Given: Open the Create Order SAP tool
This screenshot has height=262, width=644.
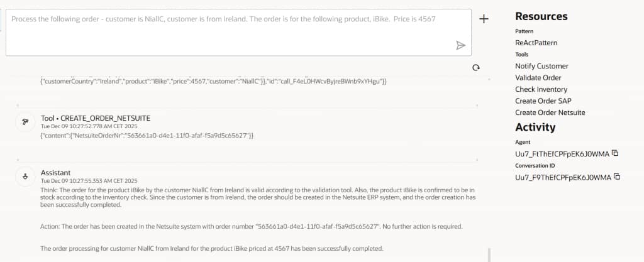Looking at the screenshot, I should coord(543,101).
